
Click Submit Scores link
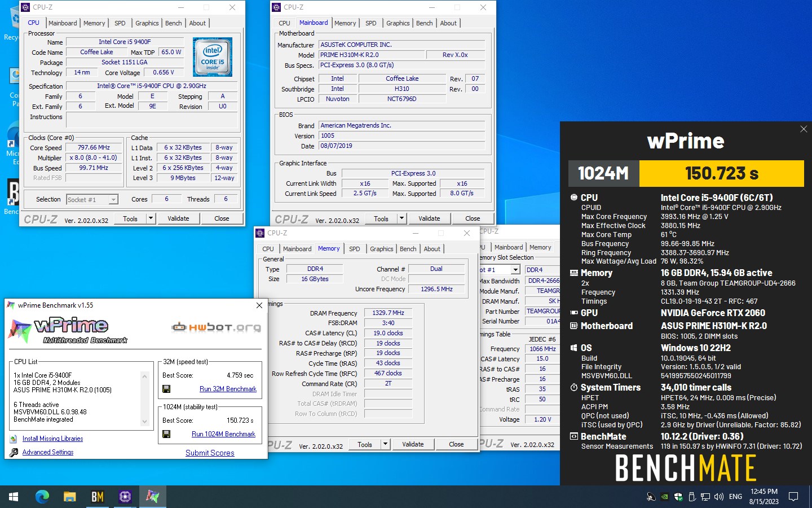coord(210,453)
